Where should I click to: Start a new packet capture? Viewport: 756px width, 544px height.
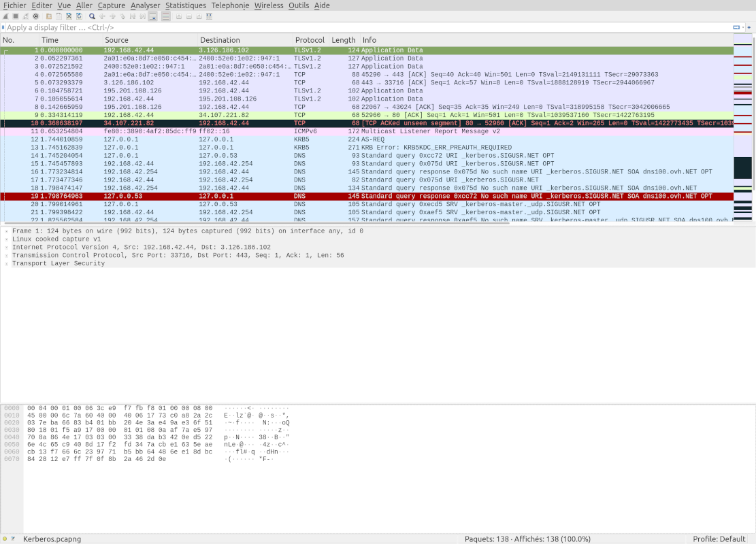coord(5,16)
